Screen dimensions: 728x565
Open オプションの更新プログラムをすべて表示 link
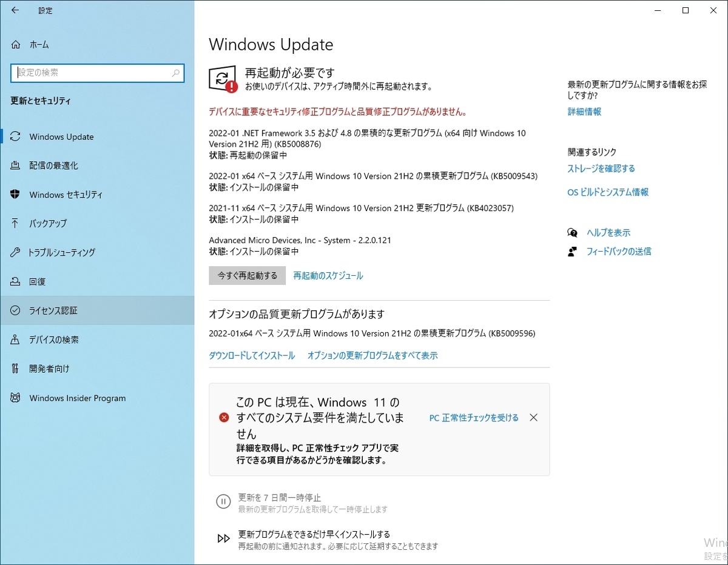tap(372, 355)
